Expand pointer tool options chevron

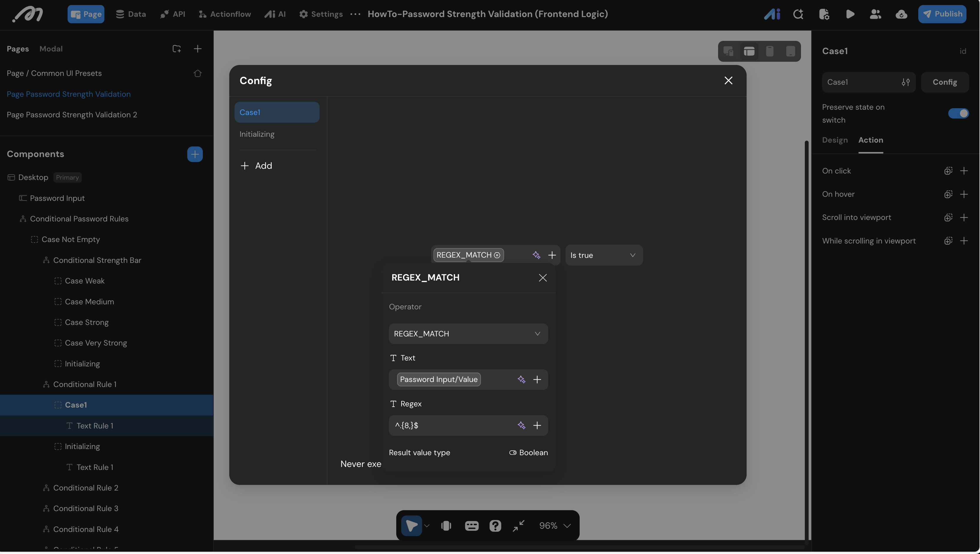pos(427,525)
